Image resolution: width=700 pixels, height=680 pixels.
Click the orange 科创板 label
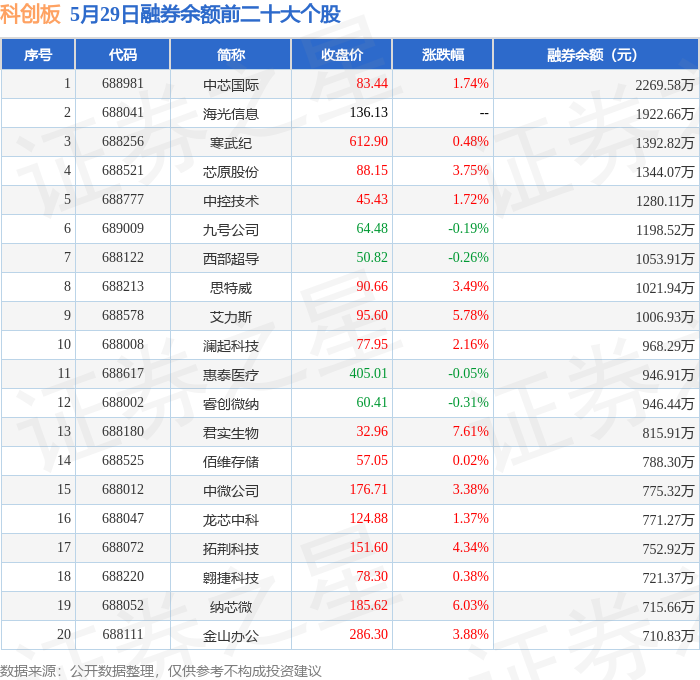tap(30, 15)
